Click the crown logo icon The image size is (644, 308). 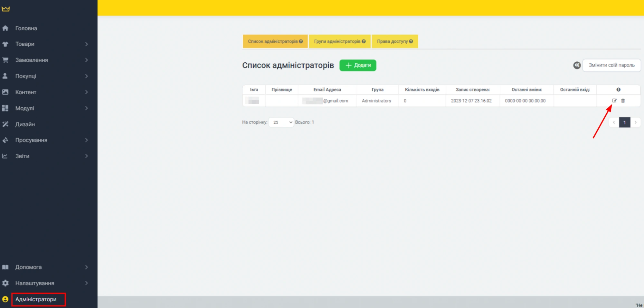6,9
